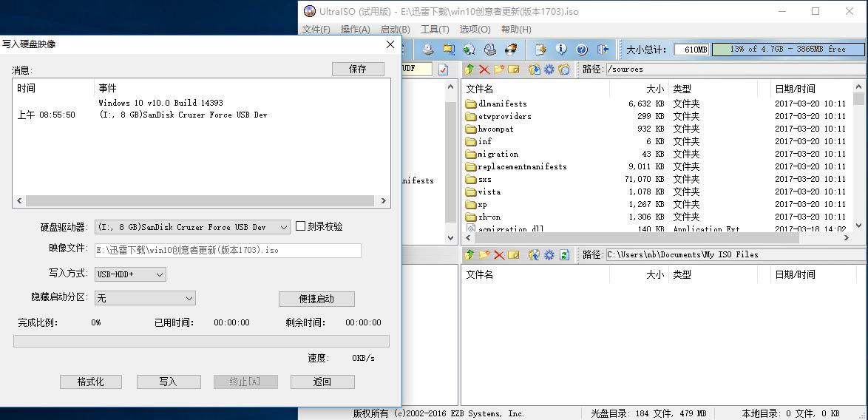Image resolution: width=868 pixels, height=420 pixels.
Task: Create new folder in image pane toolbar
Action: (499, 70)
